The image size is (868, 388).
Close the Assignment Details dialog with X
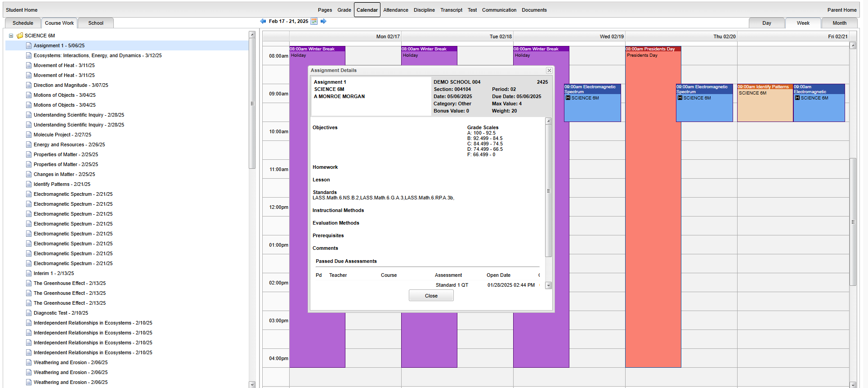tap(549, 70)
